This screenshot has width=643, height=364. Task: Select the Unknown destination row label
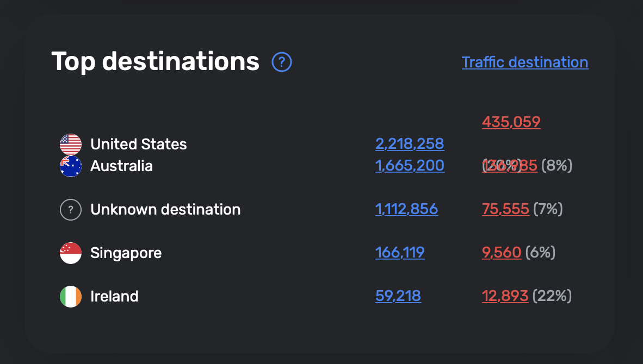tap(165, 209)
